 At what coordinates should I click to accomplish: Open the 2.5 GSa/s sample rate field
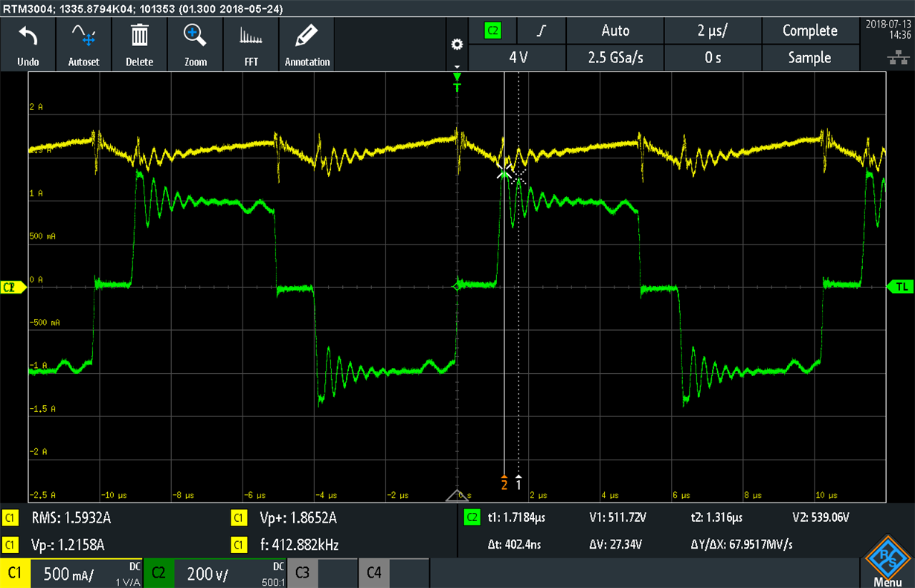click(x=615, y=57)
